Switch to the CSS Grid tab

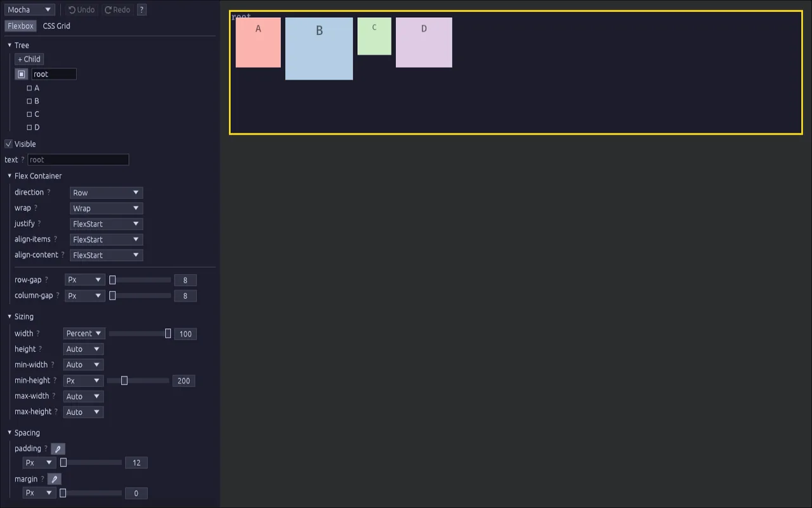pos(56,26)
